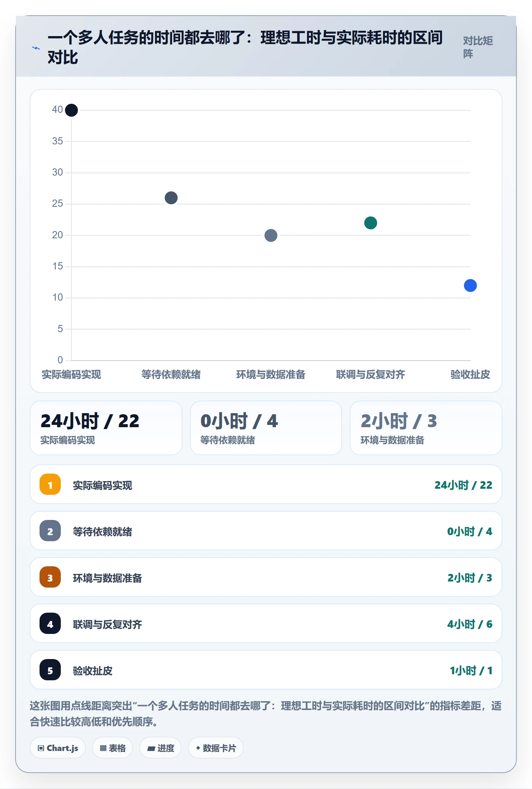Image resolution: width=532 pixels, height=789 pixels.
Task: Click the teal 联调与反复对齐 data point
Action: [370, 223]
